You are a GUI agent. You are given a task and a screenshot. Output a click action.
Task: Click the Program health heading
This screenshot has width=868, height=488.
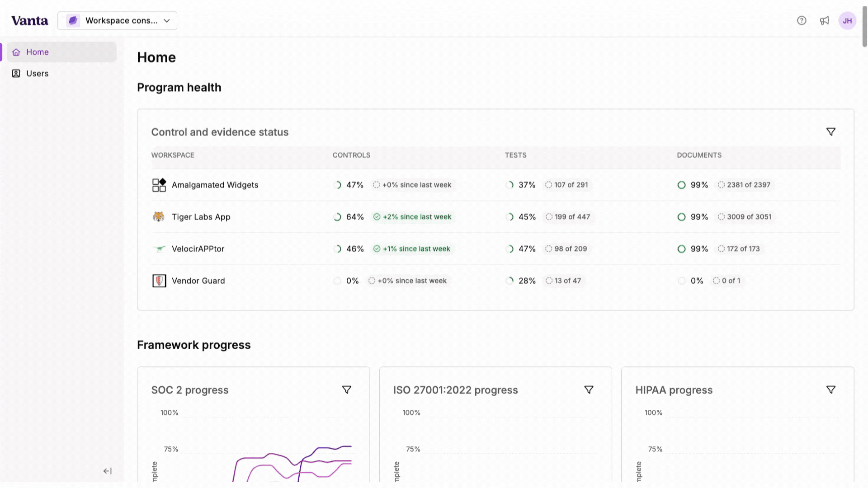[179, 88]
